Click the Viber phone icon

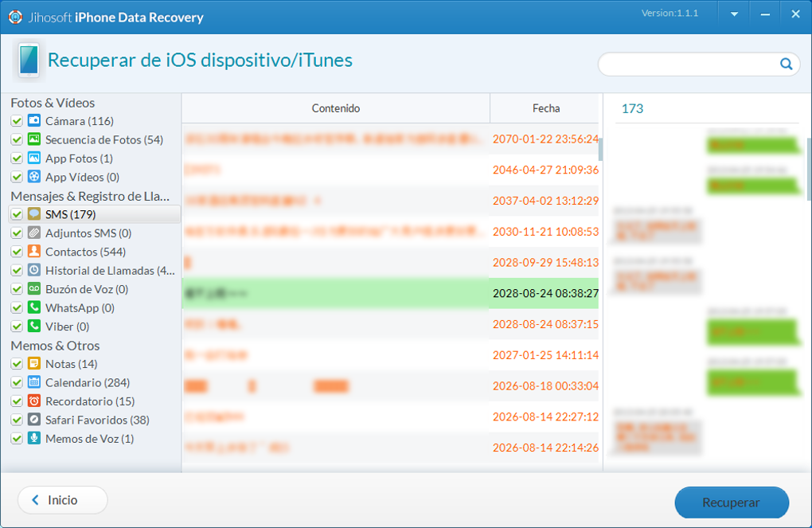pyautogui.click(x=34, y=326)
